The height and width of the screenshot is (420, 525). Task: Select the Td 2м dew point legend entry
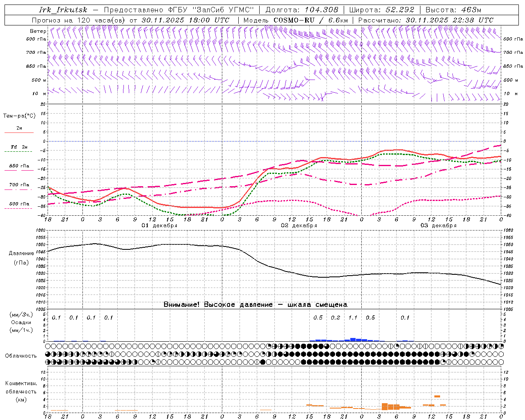pos(19,147)
